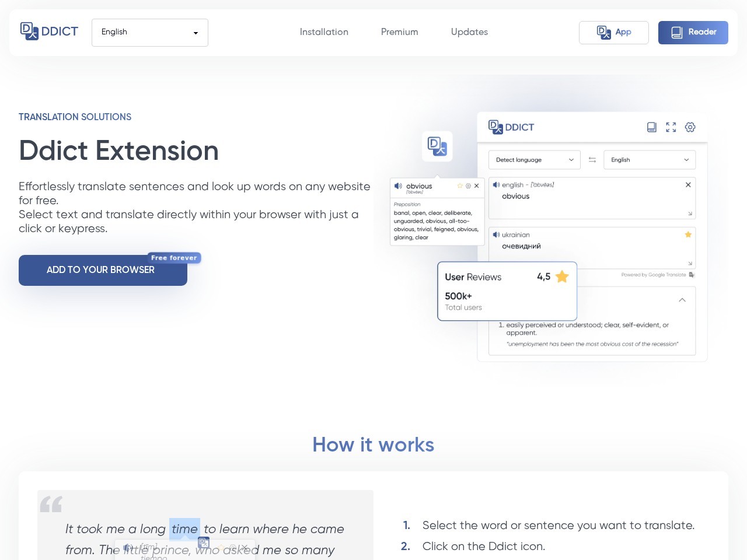Click the '500k+' total users figure
This screenshot has height=560, width=747.
pos(458,296)
